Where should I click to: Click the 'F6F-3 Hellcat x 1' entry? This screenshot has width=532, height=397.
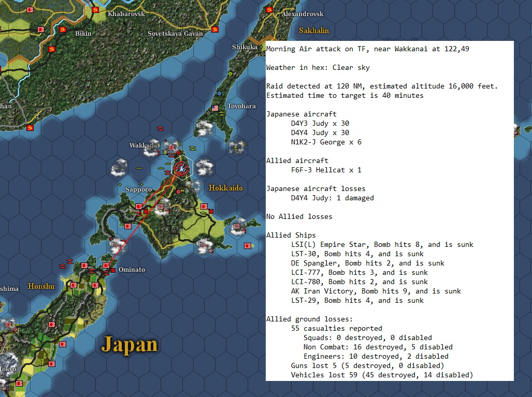click(326, 170)
